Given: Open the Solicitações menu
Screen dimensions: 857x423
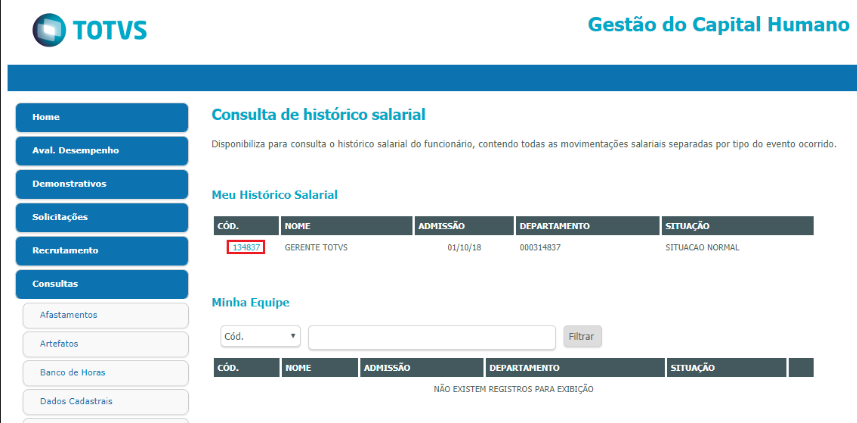Looking at the screenshot, I should (102, 218).
